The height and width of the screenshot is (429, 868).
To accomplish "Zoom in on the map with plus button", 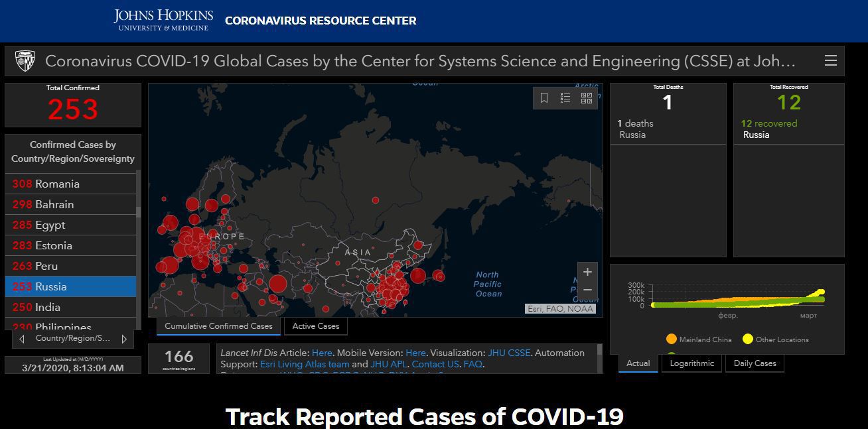I will 587,272.
